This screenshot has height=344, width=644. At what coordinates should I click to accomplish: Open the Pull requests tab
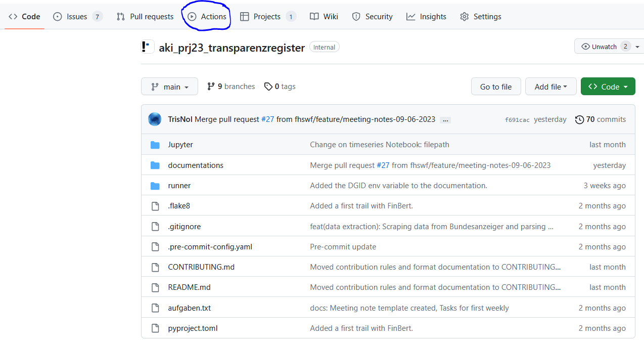(x=145, y=17)
